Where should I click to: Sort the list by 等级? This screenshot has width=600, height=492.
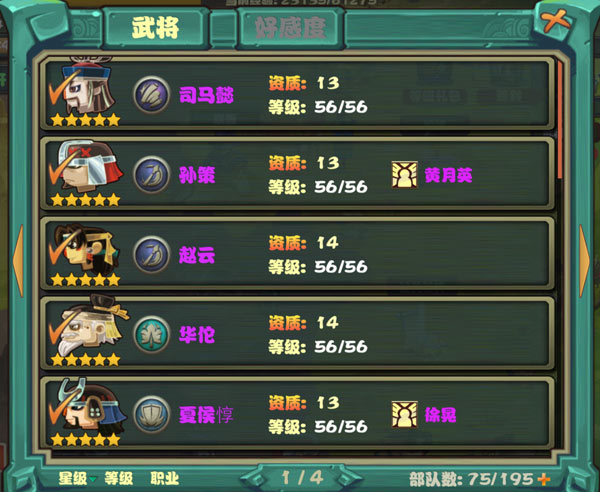[x=119, y=479]
